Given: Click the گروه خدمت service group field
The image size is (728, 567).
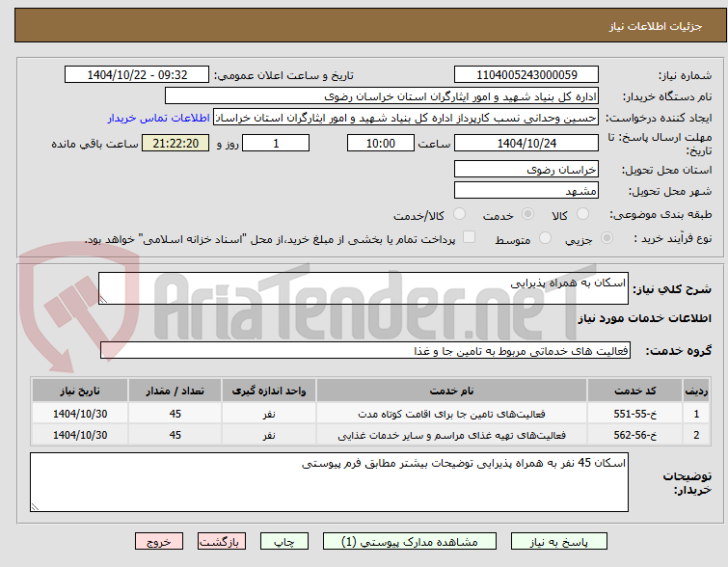Looking at the screenshot, I should click(365, 351).
